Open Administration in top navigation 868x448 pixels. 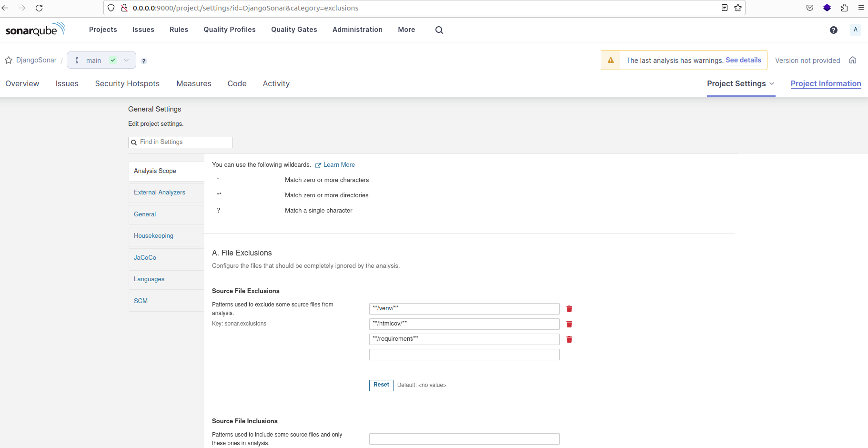357,30
